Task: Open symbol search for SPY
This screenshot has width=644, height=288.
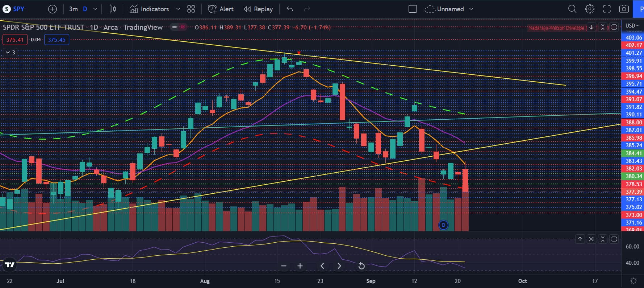Action: [14, 9]
